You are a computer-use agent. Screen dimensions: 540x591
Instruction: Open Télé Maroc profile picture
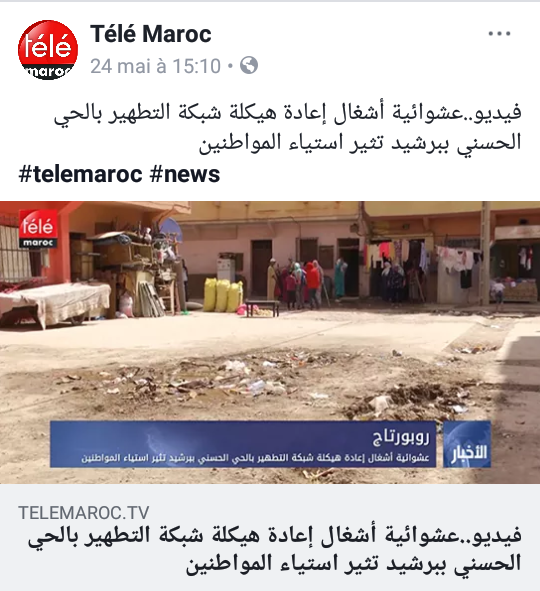pos(48,50)
